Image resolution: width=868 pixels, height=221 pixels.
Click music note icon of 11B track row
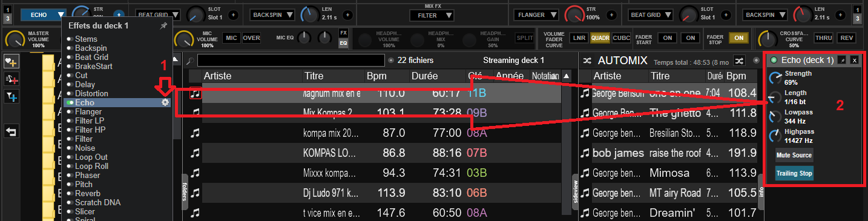pyautogui.click(x=195, y=93)
